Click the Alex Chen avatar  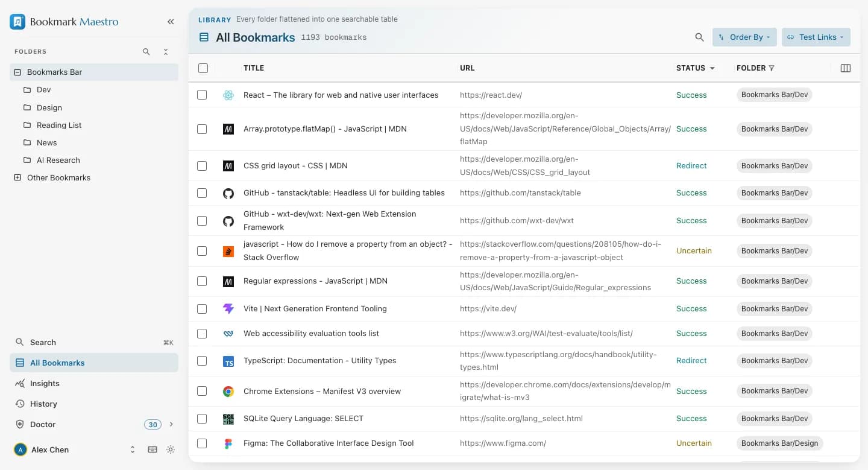[20, 449]
